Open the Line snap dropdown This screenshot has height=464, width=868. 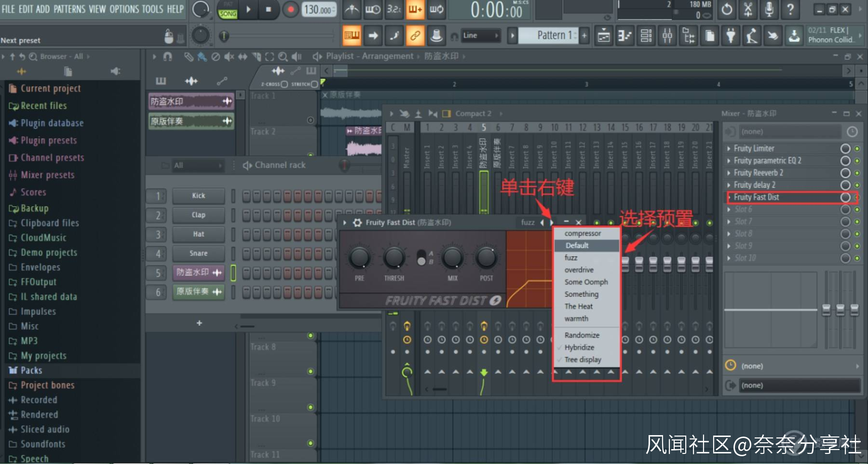480,36
